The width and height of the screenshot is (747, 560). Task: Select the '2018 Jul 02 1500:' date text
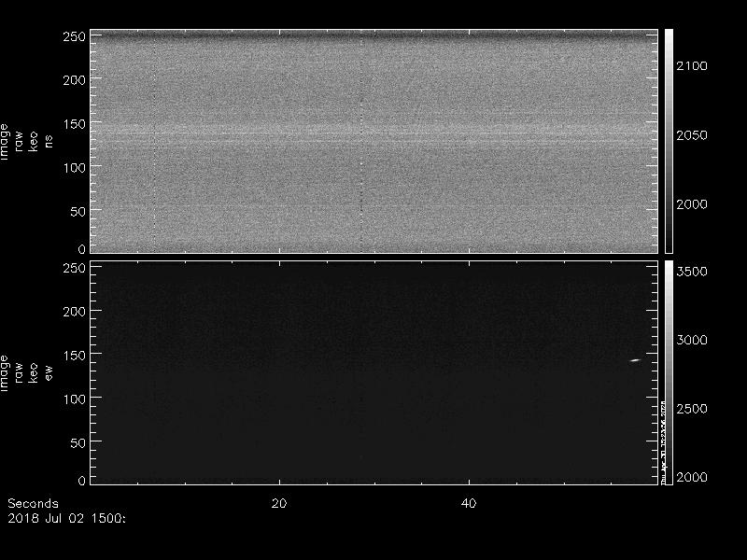click(x=66, y=518)
